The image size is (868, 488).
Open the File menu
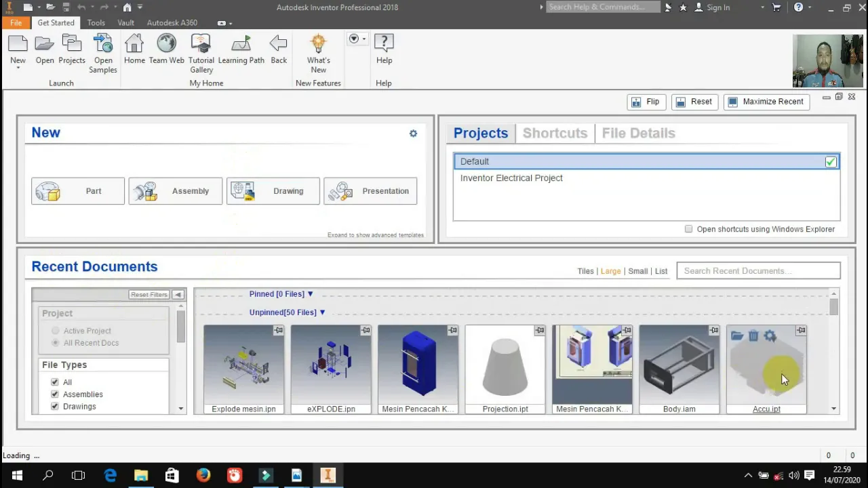(16, 22)
